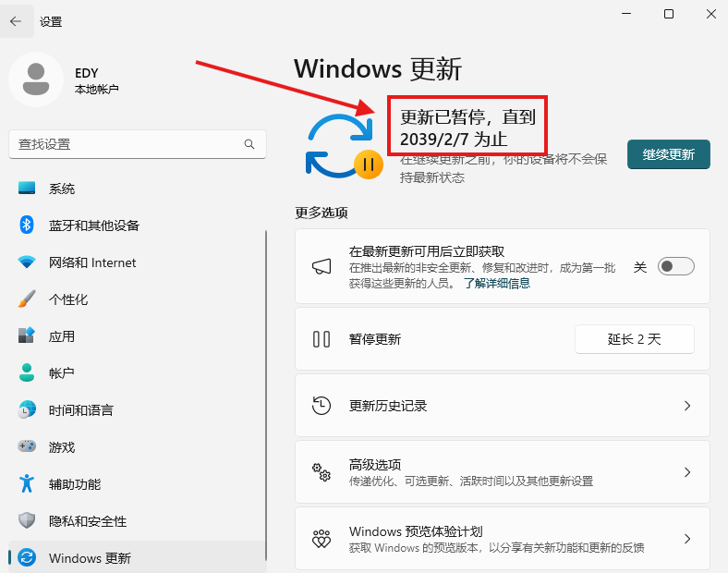Open 隐私和安全性 settings category
Image resolution: width=728 pixels, height=573 pixels.
coord(138,521)
